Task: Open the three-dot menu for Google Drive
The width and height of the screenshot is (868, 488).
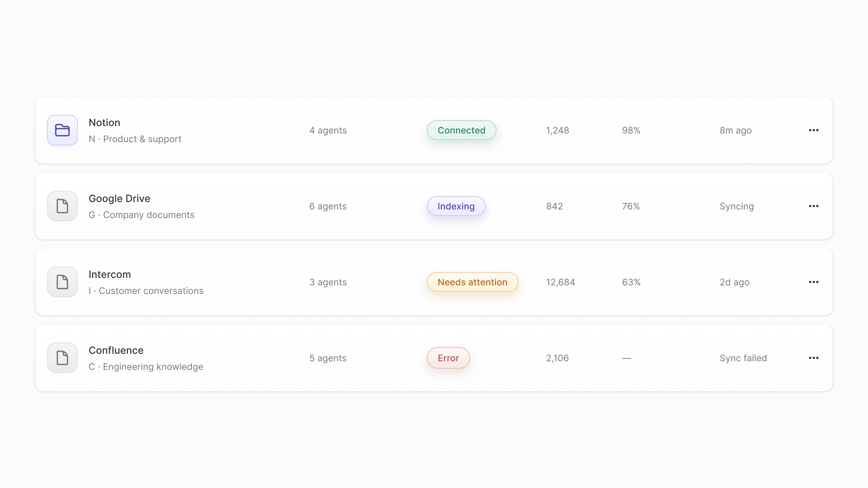Action: (814, 206)
